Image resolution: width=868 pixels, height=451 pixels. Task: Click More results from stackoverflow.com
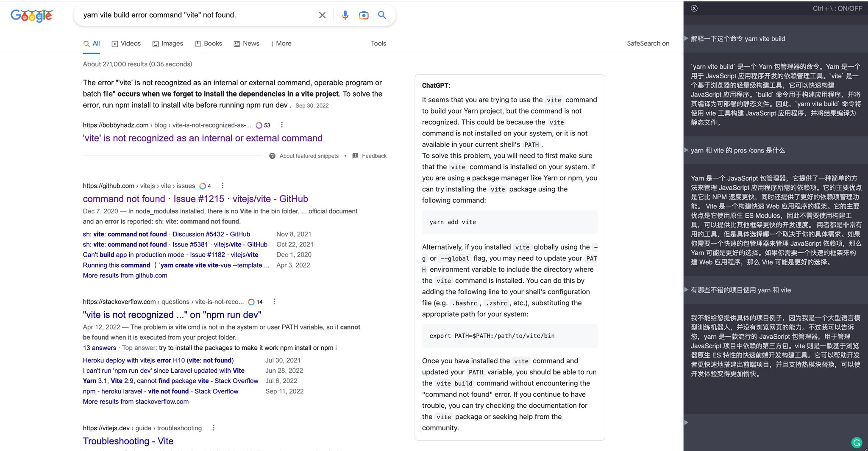(x=135, y=401)
